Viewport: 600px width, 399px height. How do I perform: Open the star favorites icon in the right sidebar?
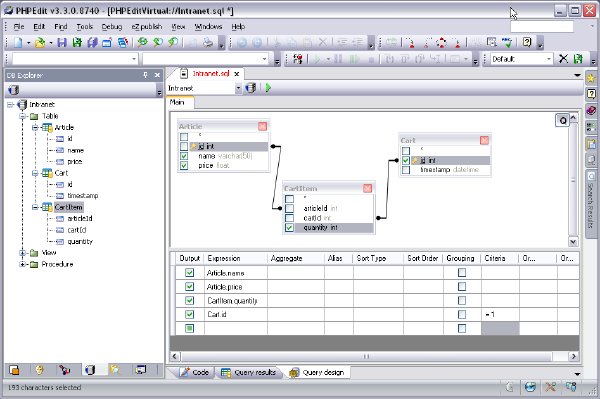click(591, 78)
